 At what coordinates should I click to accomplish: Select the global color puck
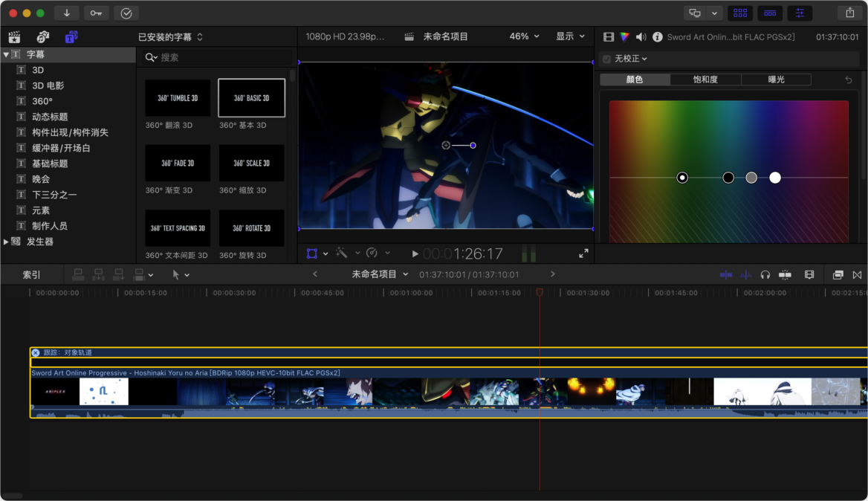click(x=682, y=178)
